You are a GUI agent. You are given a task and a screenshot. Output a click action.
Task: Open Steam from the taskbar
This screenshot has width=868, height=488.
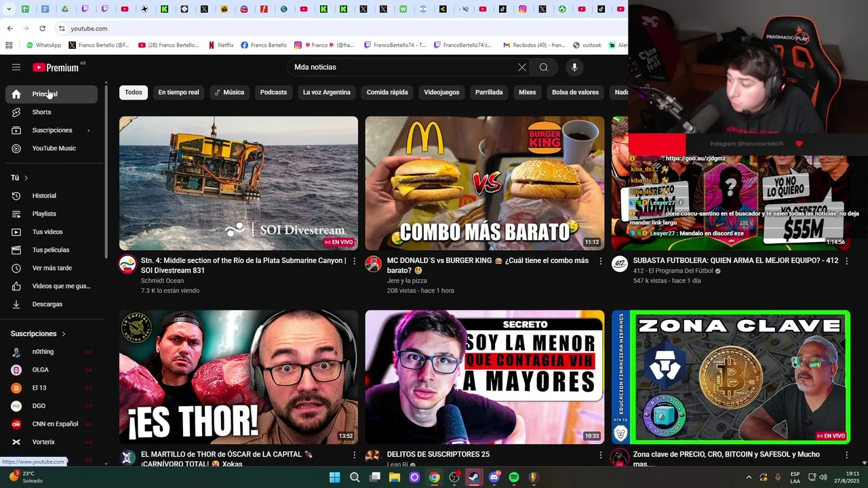[x=474, y=477]
